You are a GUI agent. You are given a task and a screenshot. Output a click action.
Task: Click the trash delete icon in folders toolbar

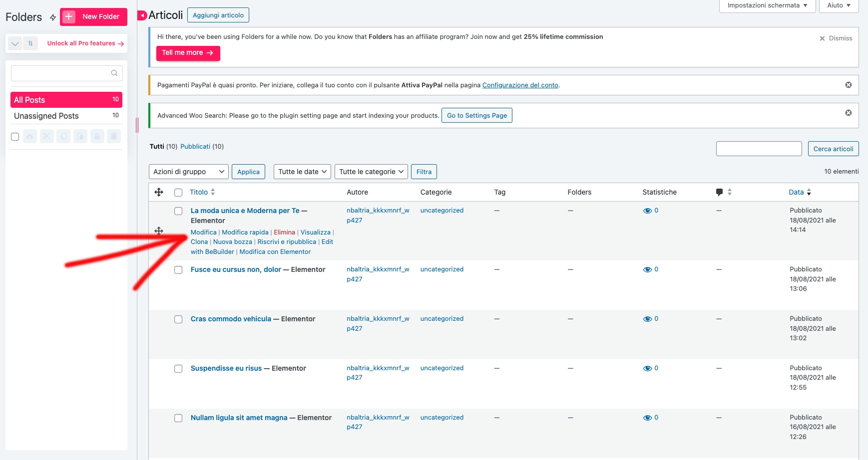coord(114,136)
